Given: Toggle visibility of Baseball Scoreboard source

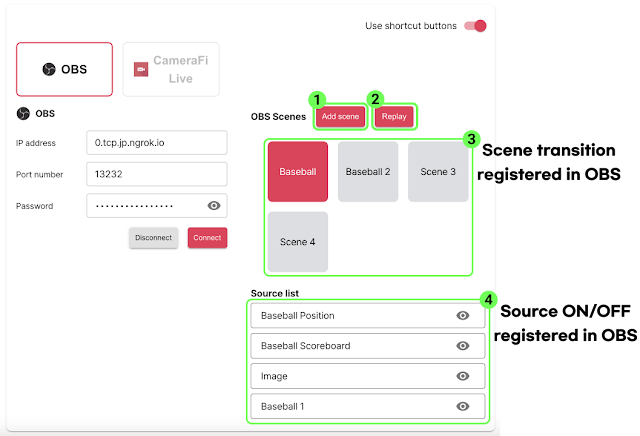Looking at the screenshot, I should click(462, 346).
